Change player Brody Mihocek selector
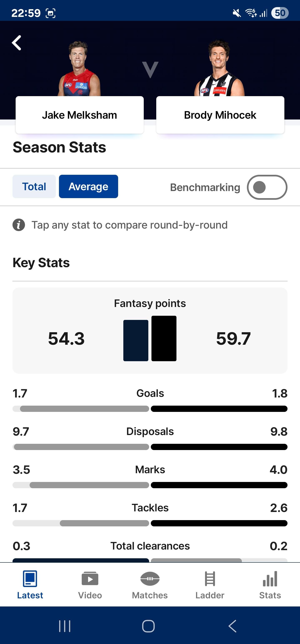The height and width of the screenshot is (644, 300). coord(220,115)
